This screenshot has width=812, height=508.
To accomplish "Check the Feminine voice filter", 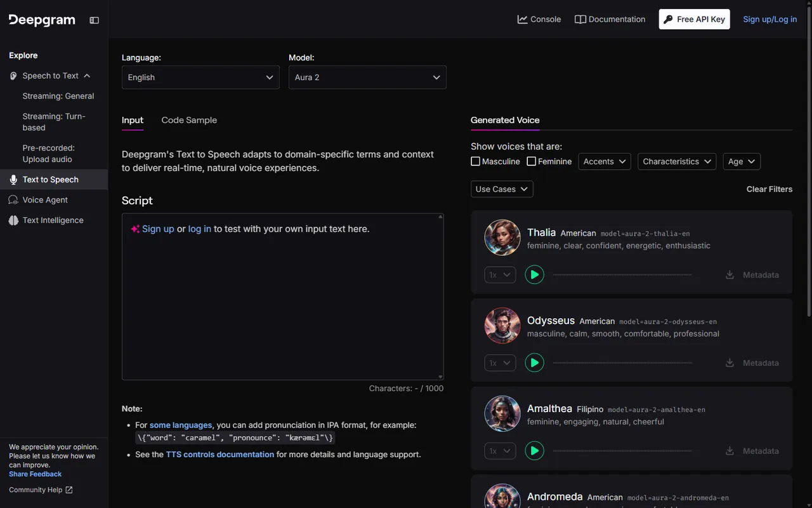I will 532,161.
